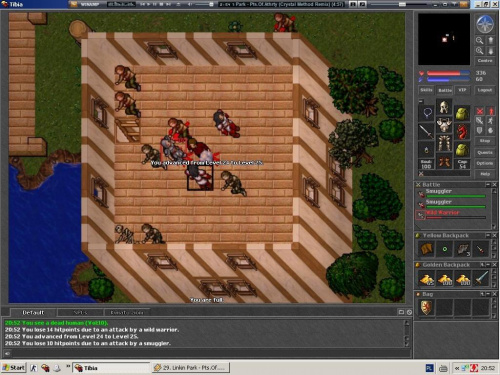Pick the shield in the Bag
This screenshot has width=500, height=375.
(427, 307)
